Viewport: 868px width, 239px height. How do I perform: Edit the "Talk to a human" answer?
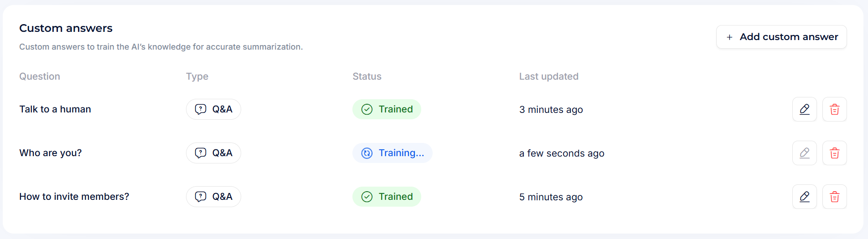804,109
